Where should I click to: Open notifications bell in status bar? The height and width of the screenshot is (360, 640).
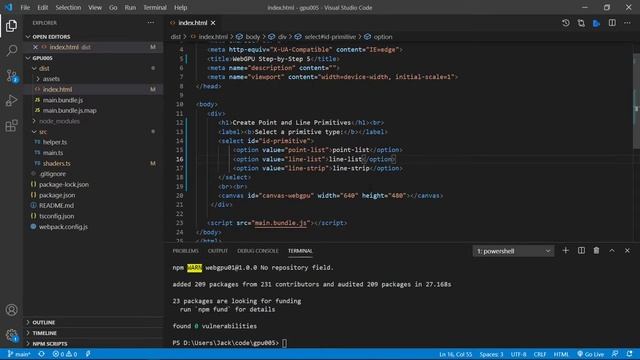pos(630,354)
